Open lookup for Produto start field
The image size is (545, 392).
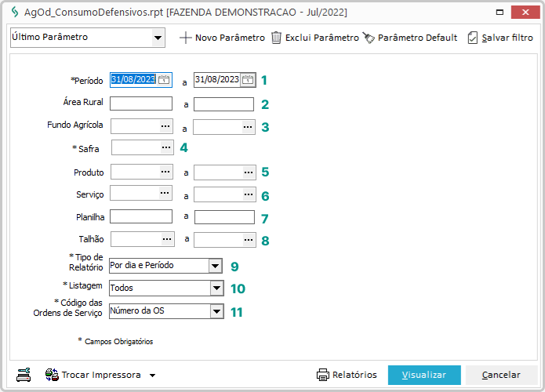[165, 172]
